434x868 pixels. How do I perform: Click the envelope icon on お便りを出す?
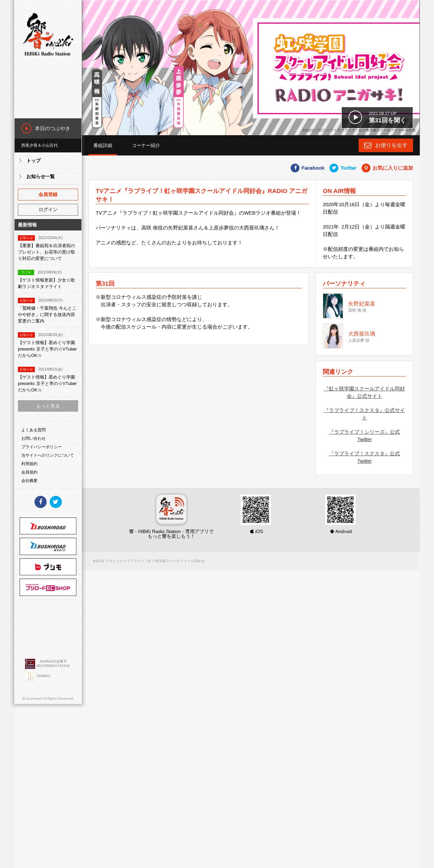tap(367, 145)
